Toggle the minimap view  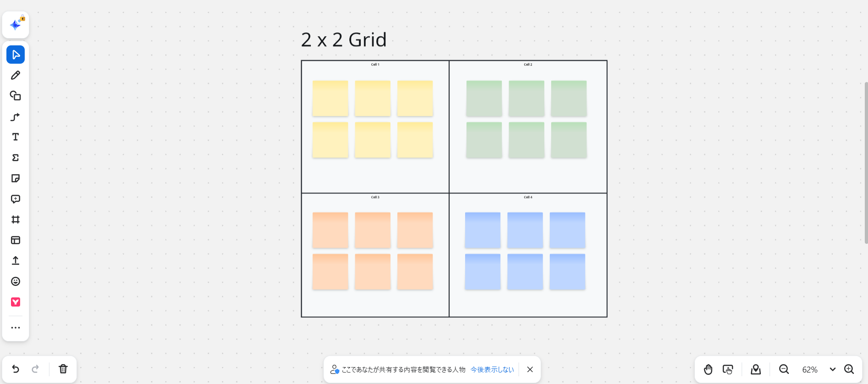click(755, 369)
